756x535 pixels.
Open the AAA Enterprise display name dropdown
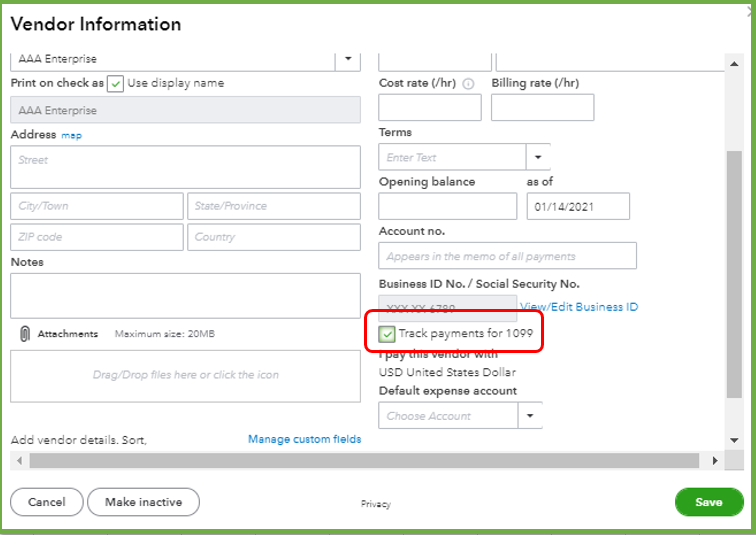[347, 59]
